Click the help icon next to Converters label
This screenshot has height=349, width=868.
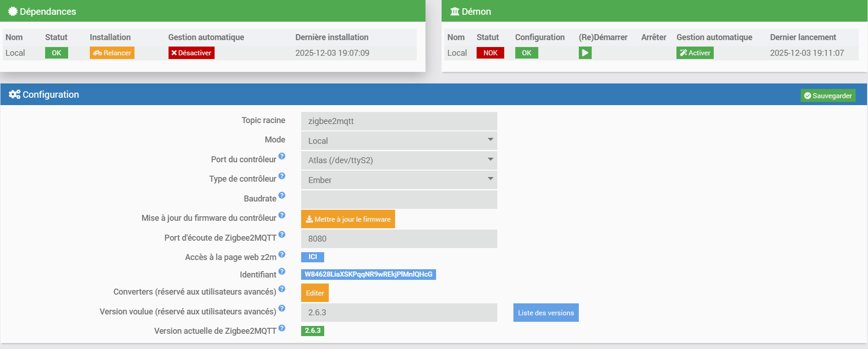[x=282, y=289]
